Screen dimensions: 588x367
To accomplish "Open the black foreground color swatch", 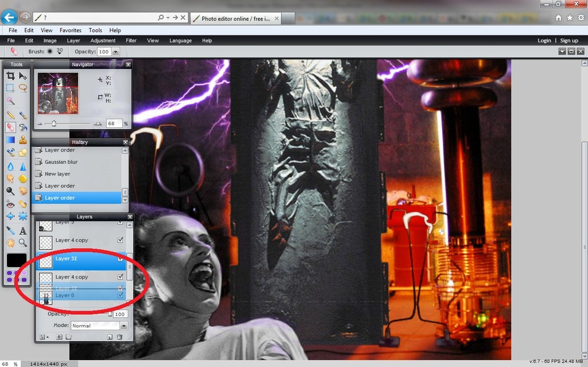I will tap(17, 260).
